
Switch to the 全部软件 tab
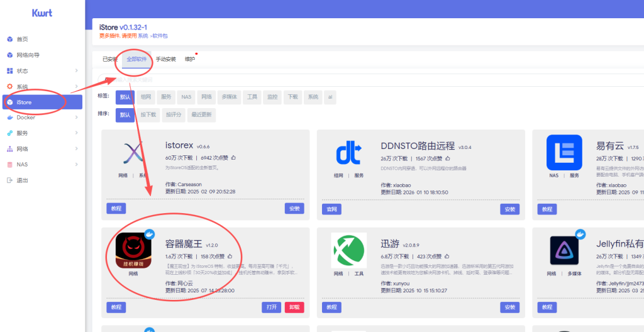[x=136, y=59]
